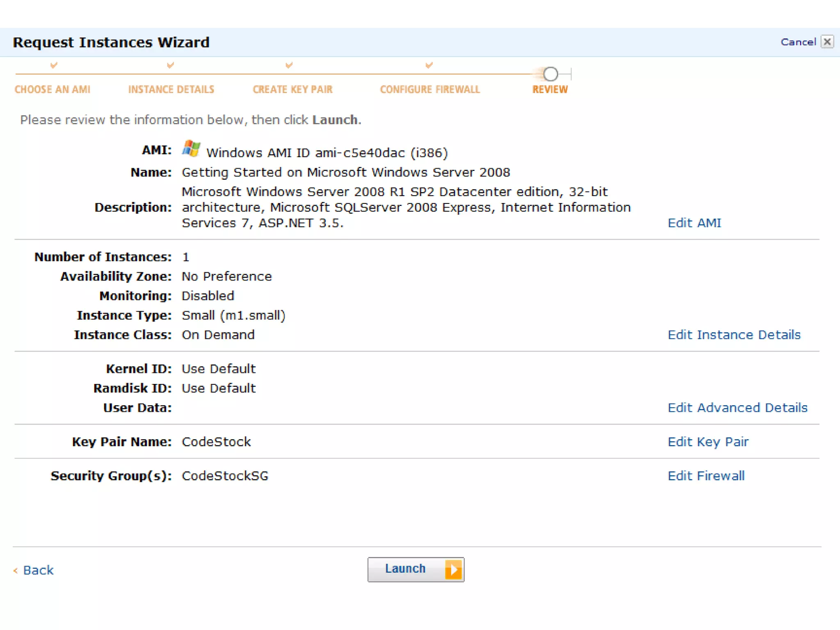Select the Review step label
This screenshot has width=840, height=630.
pos(550,89)
